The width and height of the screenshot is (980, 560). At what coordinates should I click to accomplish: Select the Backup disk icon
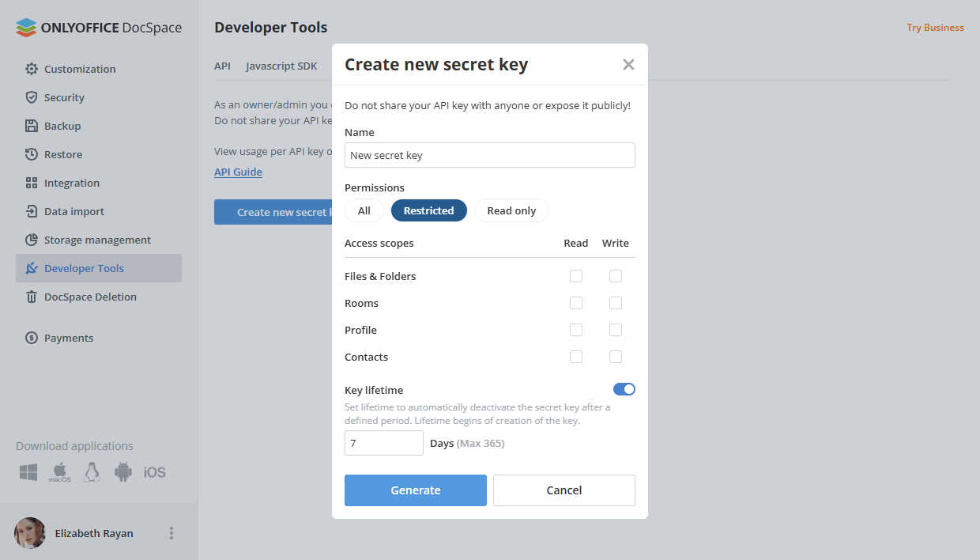click(x=32, y=126)
